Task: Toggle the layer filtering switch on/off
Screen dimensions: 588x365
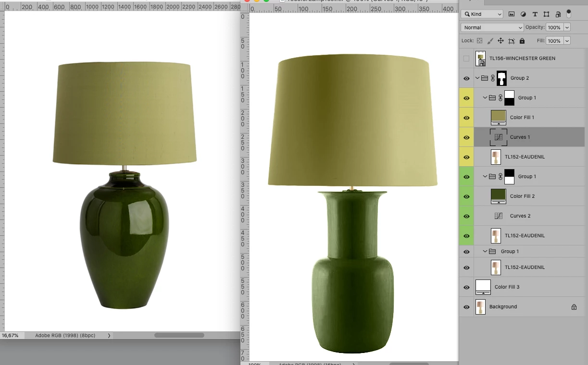Action: (x=569, y=13)
